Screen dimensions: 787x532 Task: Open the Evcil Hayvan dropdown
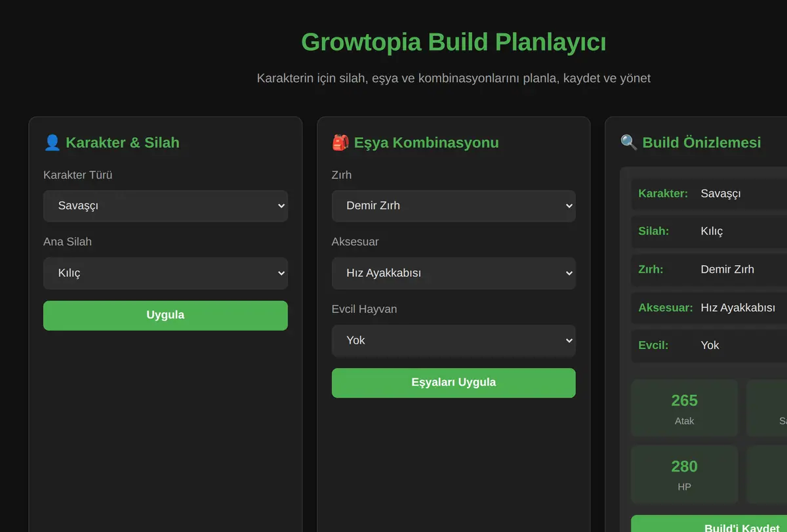tap(453, 340)
